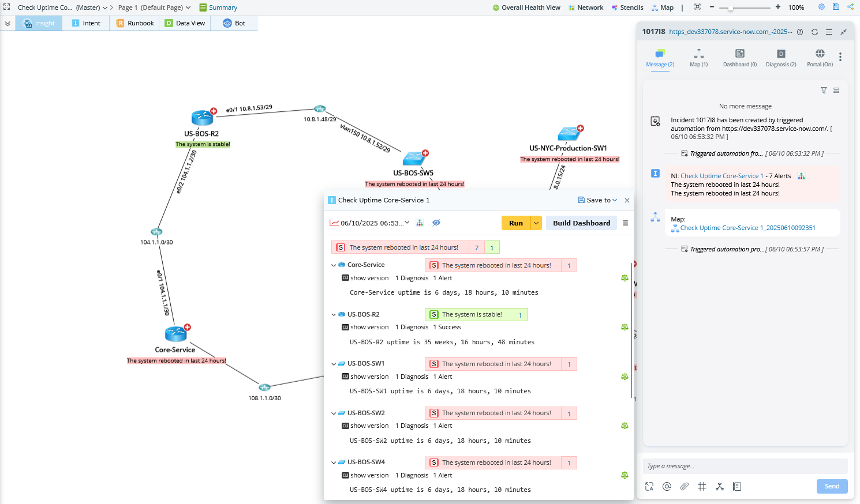Viewport: 860px width, 504px height.
Task: Click the share icon in the top bar
Action: pos(850,7)
